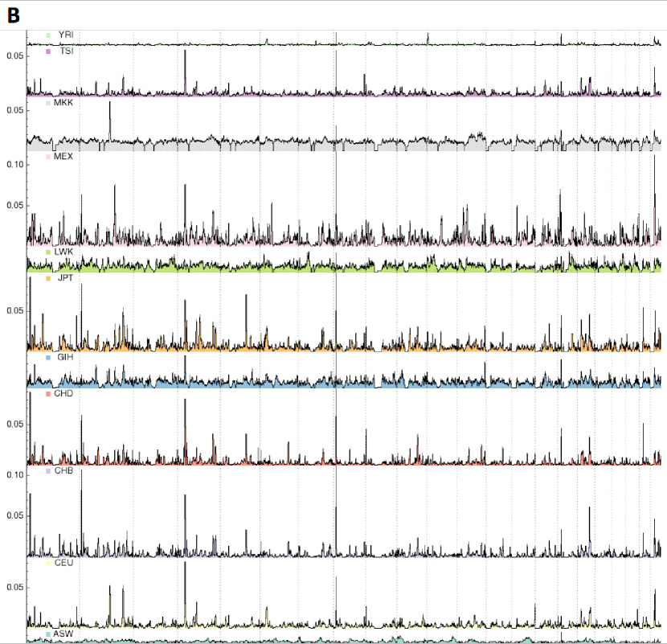Click the MEX pink legend swatch
667x644 pixels.
(x=48, y=157)
